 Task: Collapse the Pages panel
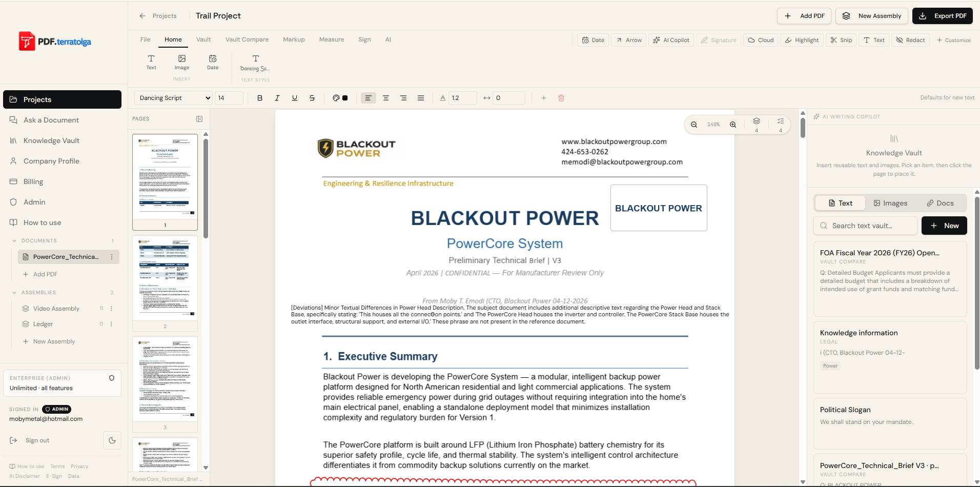pos(199,119)
